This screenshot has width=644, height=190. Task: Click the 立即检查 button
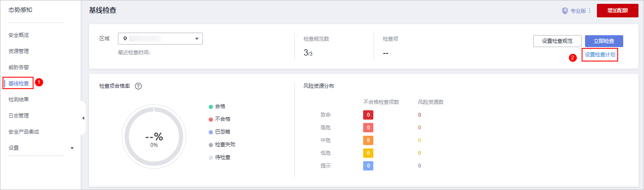pos(604,41)
